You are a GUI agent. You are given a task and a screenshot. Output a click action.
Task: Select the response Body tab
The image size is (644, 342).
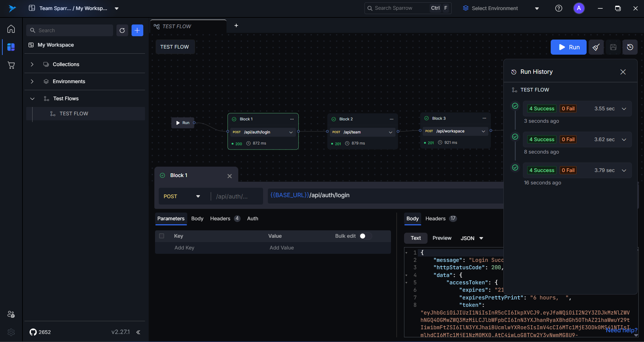click(412, 219)
